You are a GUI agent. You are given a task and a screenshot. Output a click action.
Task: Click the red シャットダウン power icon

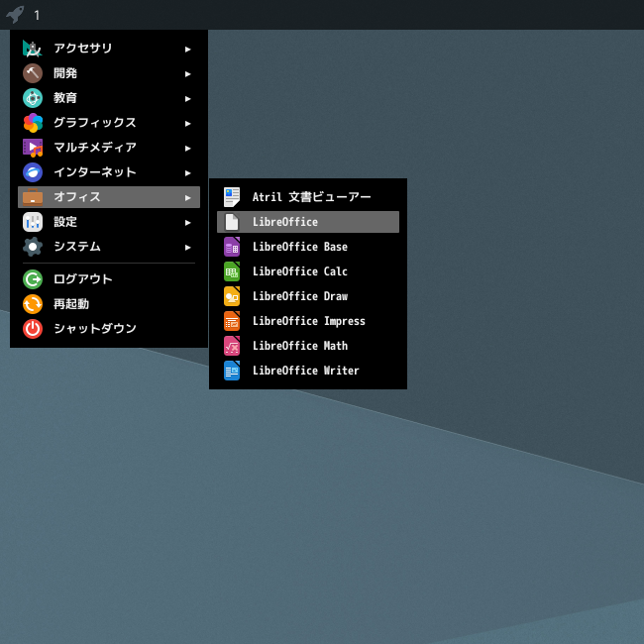point(33,329)
